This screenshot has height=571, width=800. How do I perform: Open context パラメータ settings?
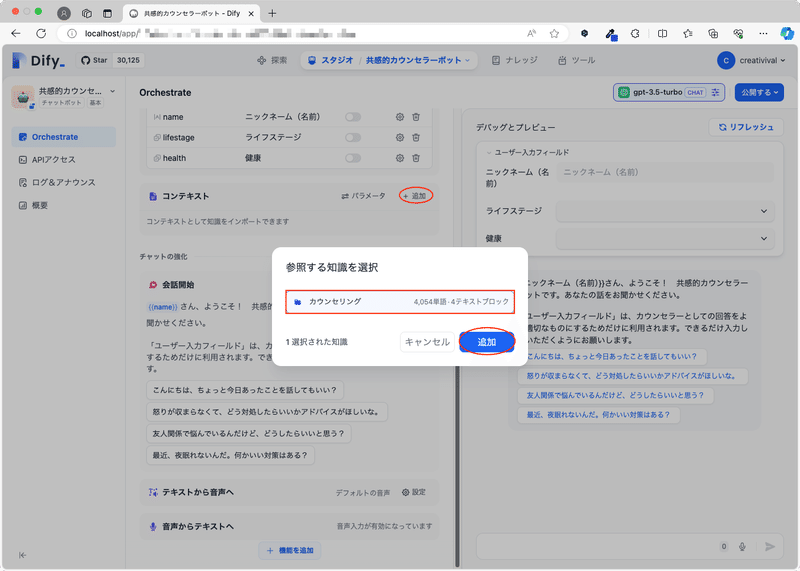pos(364,196)
